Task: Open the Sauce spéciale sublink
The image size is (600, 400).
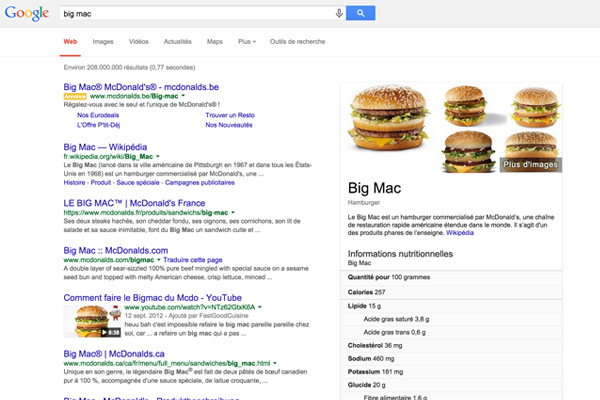Action: [x=138, y=183]
